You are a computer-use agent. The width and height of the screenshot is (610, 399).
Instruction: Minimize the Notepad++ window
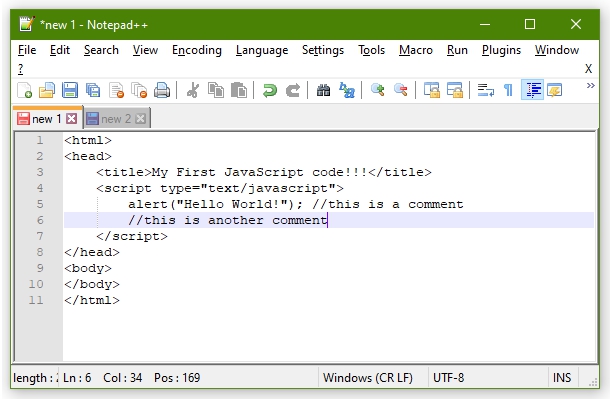485,24
